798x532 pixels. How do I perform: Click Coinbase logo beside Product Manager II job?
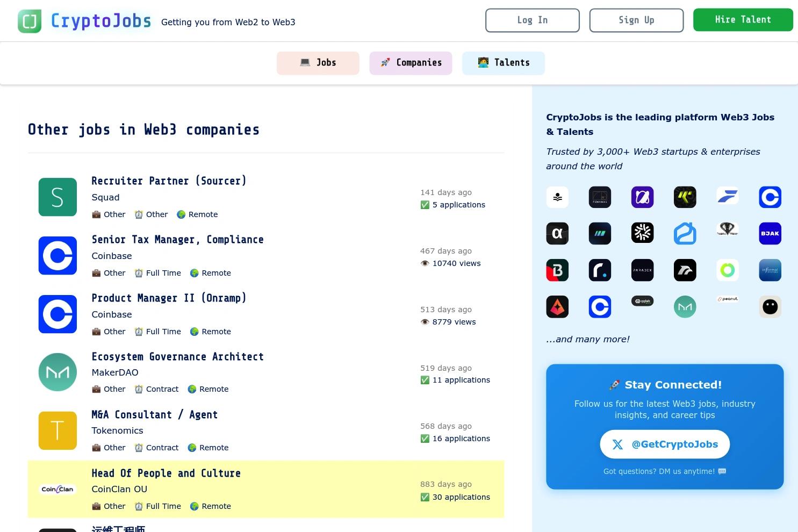click(x=57, y=314)
